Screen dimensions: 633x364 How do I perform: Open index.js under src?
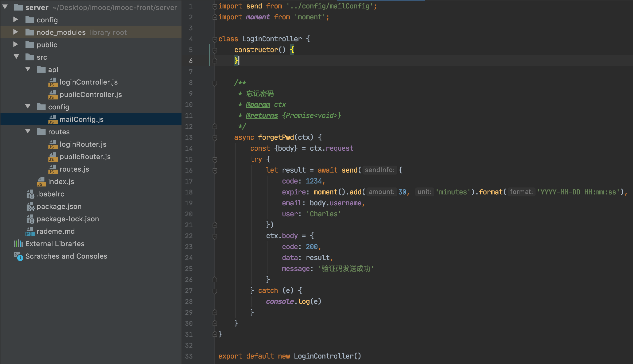point(61,182)
